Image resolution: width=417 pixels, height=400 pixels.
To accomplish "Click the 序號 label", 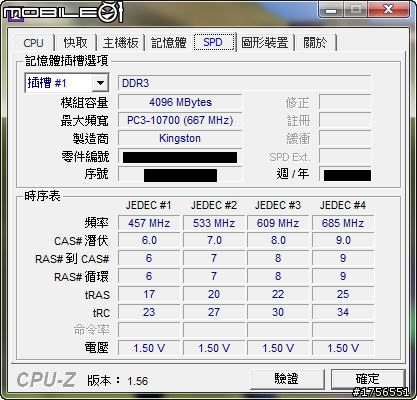I will [97, 174].
